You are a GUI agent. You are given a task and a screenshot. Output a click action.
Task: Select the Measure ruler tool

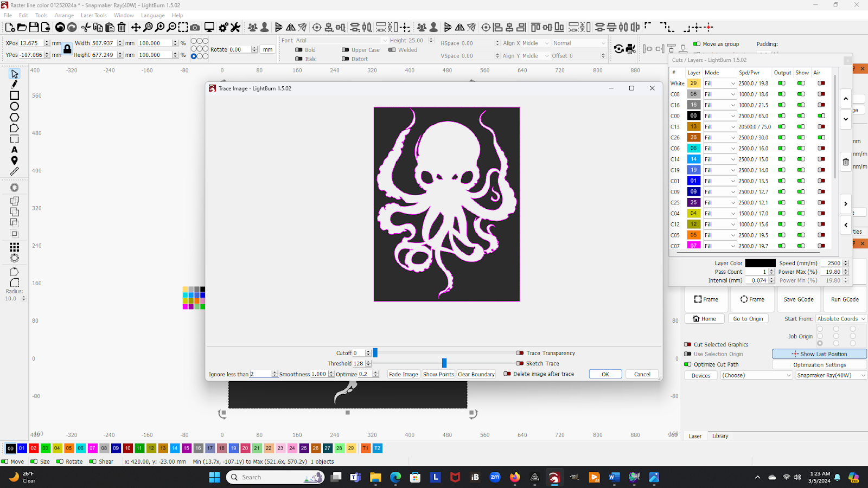(15, 171)
